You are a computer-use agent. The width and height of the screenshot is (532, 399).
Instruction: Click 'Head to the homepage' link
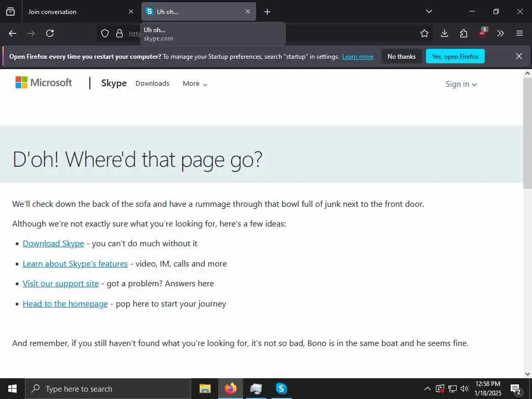click(65, 303)
